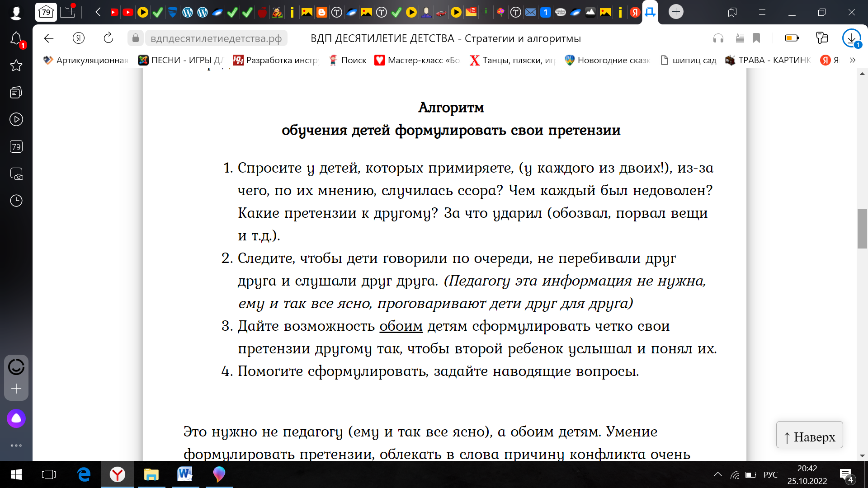Viewport: 868px width, 488px height.
Task: Go back to the previous page
Action: coord(49,38)
